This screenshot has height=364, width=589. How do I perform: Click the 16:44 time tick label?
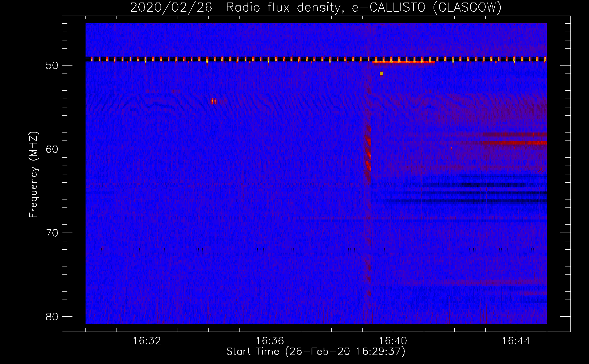coord(516,341)
